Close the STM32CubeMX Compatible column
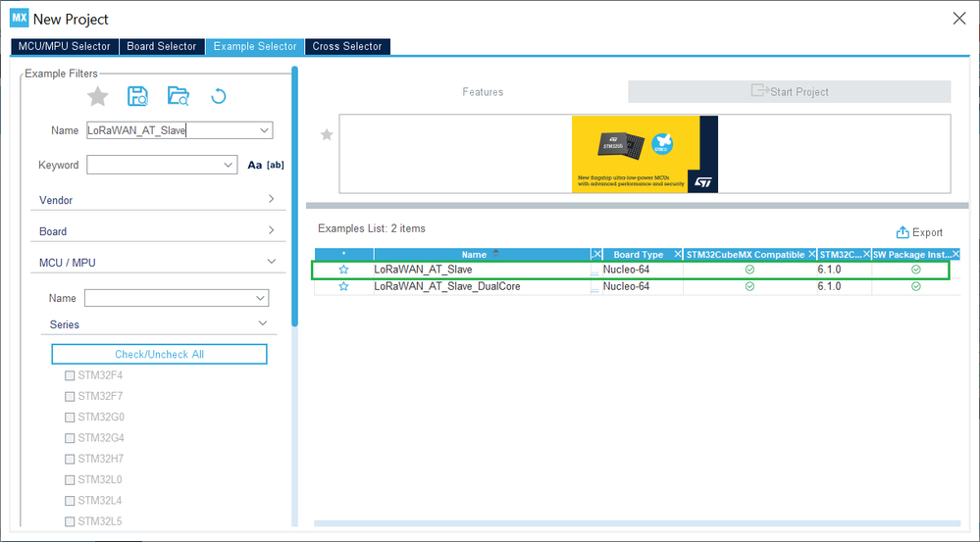 (812, 254)
